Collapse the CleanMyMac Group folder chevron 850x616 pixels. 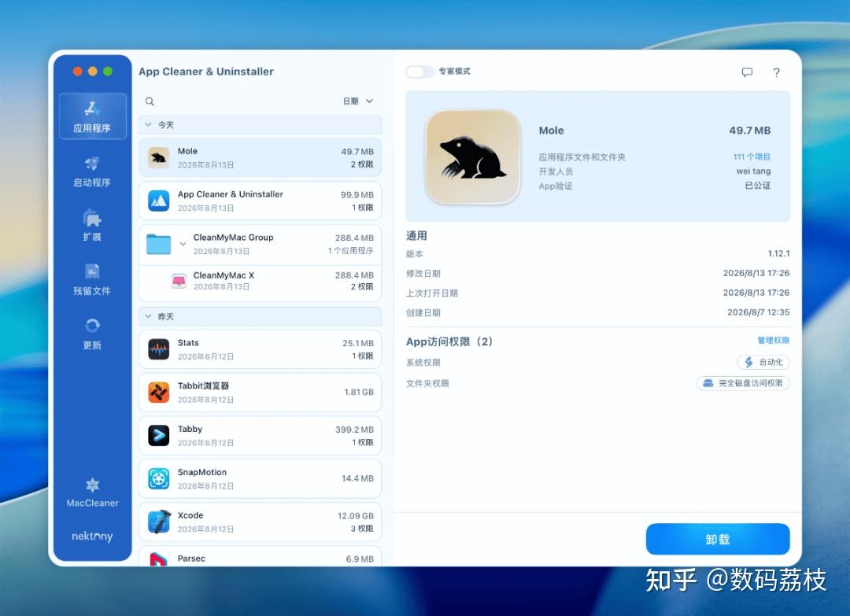(x=183, y=244)
